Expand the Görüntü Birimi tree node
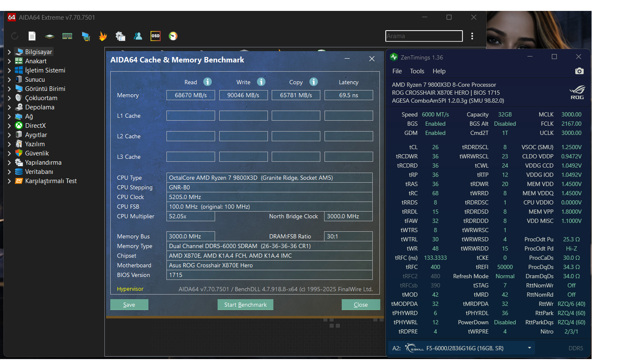 pos(9,89)
